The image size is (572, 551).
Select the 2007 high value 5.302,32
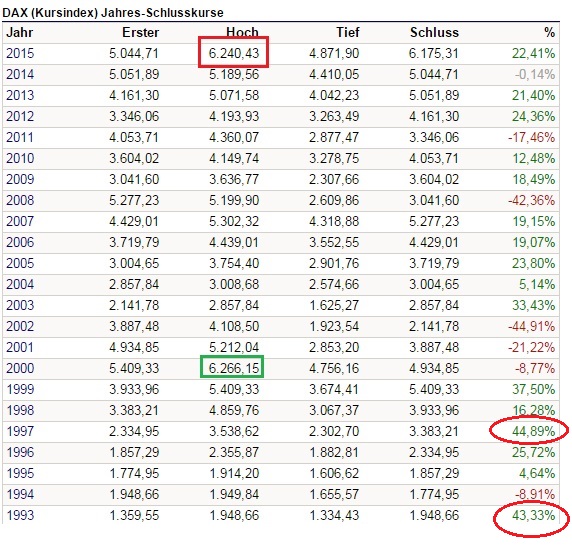(234, 221)
